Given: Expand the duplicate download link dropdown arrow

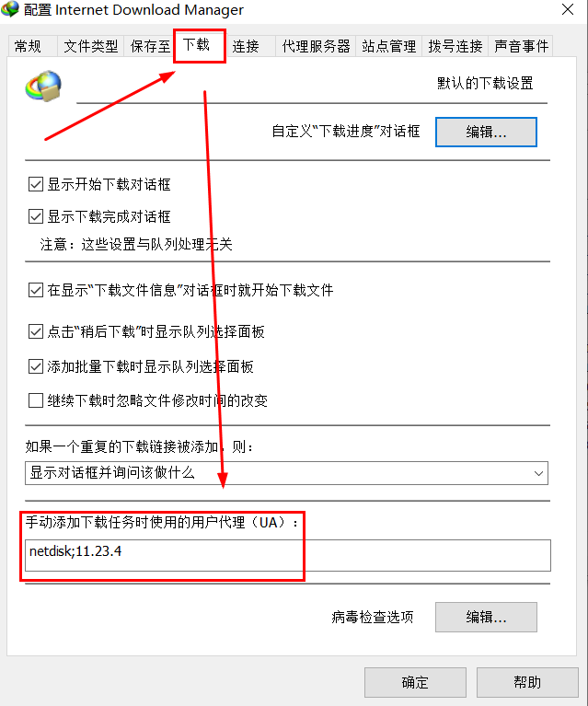Looking at the screenshot, I should (x=538, y=473).
